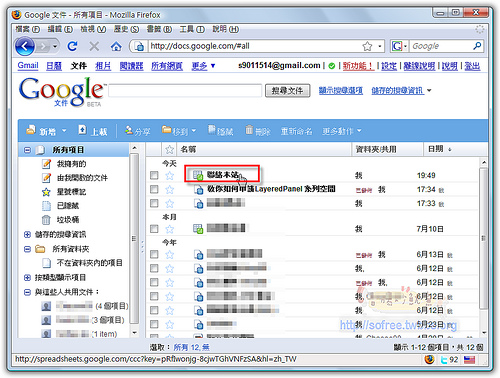Tick the checkbox for LayeredPanel document
The width and height of the screenshot is (500, 378).
[x=154, y=189]
